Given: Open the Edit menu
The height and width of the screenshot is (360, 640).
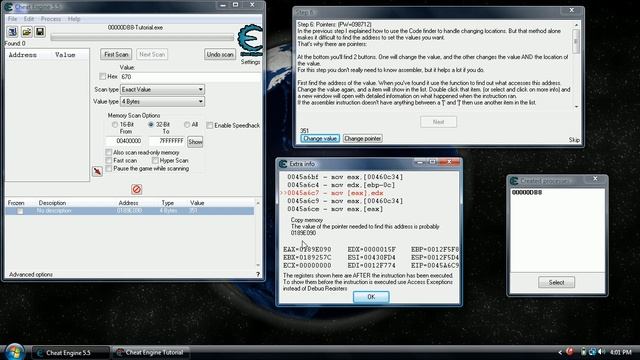Looking at the screenshot, I should pos(29,19).
